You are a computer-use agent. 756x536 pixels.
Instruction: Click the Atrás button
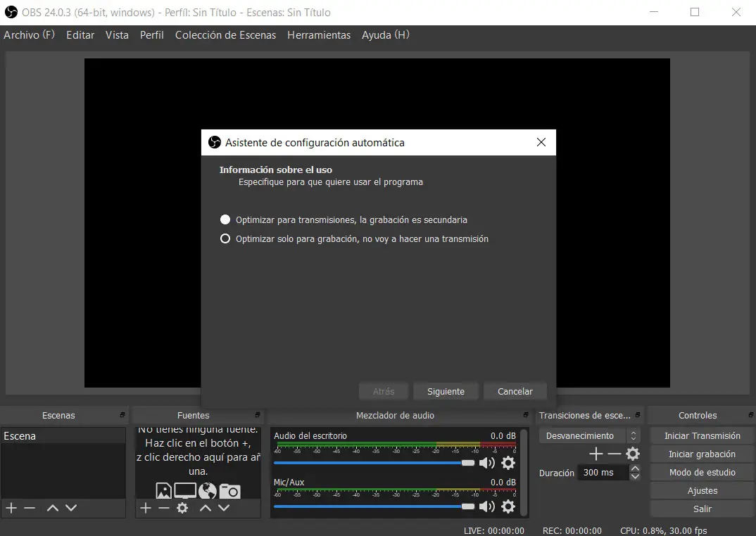tap(384, 391)
